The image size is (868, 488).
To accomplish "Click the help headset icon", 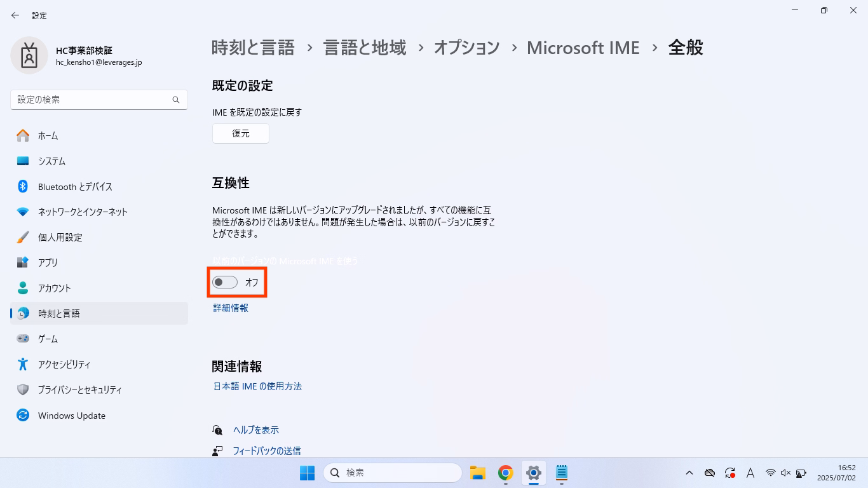I will tap(218, 430).
